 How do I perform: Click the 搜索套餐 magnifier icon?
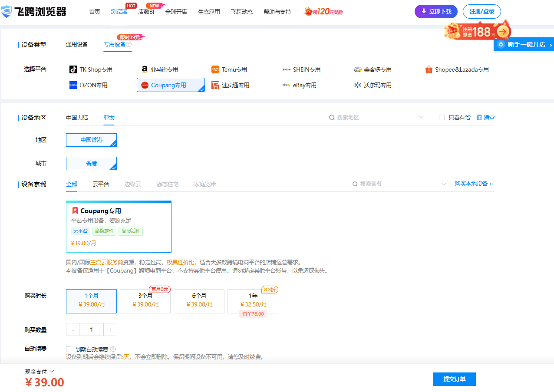355,184
